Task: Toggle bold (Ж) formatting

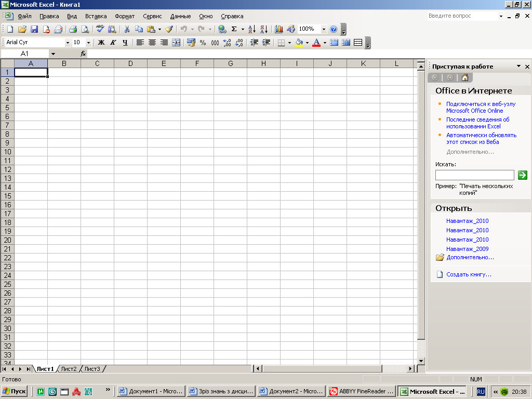Action: (x=101, y=43)
